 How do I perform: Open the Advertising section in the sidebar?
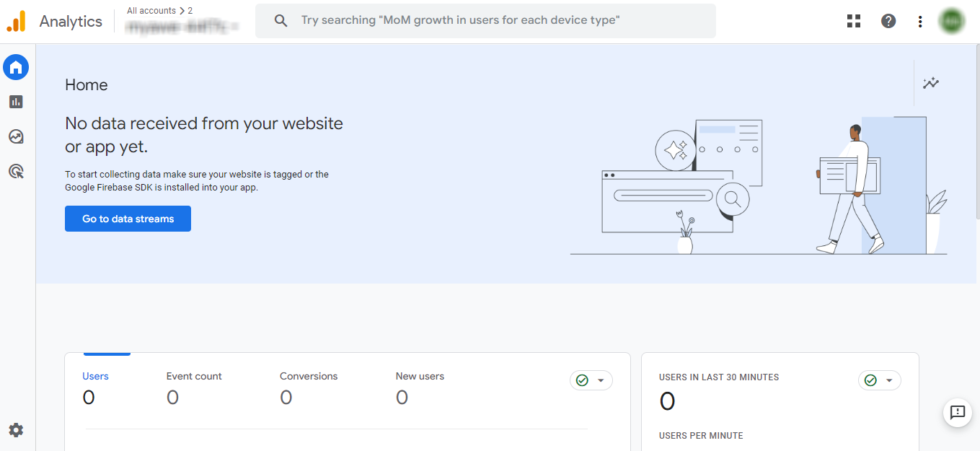(16, 171)
